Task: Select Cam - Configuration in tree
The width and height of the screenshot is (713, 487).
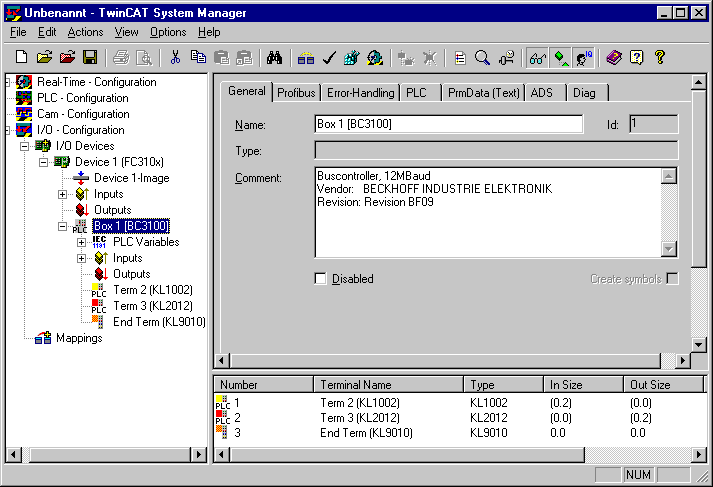Action: click(83, 114)
